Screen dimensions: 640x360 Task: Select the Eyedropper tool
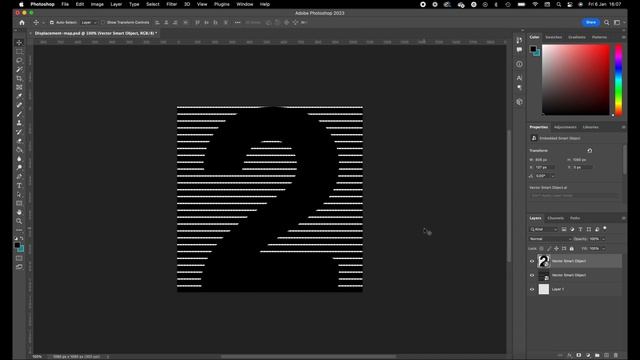pyautogui.click(x=19, y=96)
